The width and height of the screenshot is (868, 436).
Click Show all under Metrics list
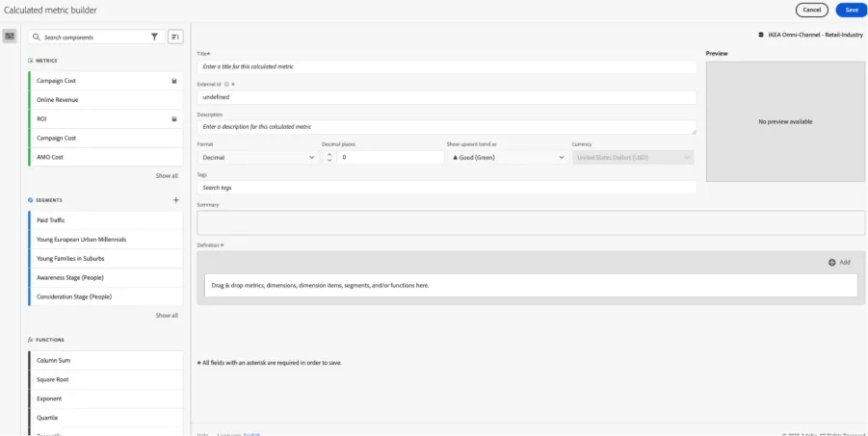click(x=167, y=176)
